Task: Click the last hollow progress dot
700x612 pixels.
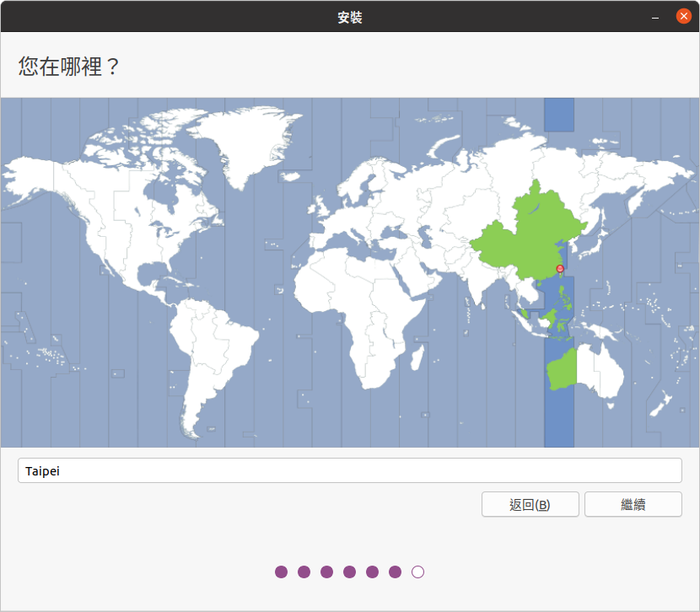Action: click(417, 572)
